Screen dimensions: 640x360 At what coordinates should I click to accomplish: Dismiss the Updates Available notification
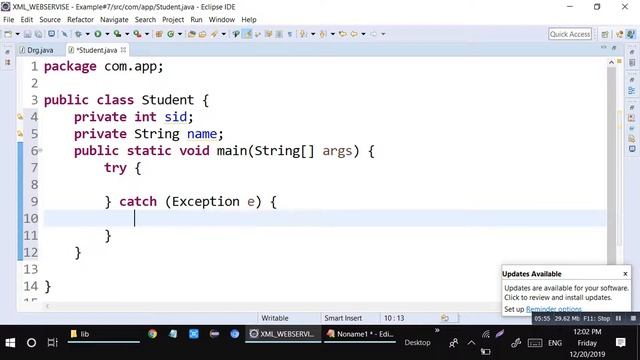pos(625,274)
